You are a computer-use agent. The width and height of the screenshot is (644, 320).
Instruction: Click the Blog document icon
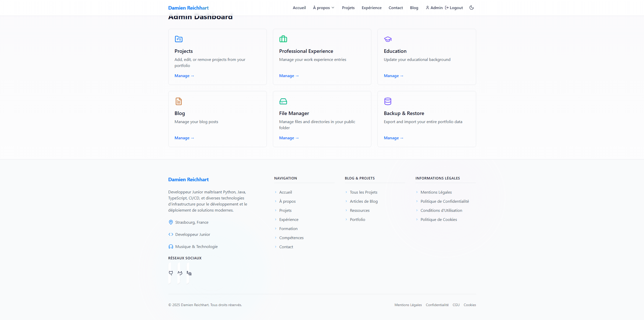tap(179, 101)
